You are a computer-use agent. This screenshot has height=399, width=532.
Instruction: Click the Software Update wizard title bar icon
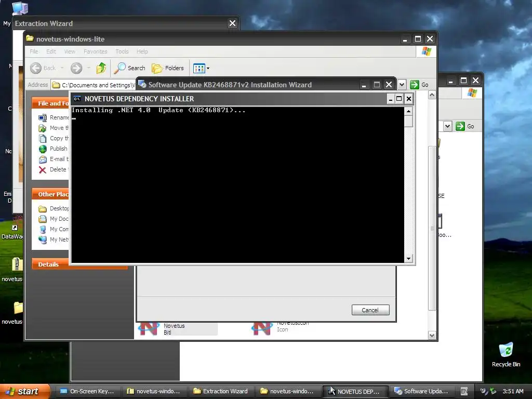pos(142,85)
